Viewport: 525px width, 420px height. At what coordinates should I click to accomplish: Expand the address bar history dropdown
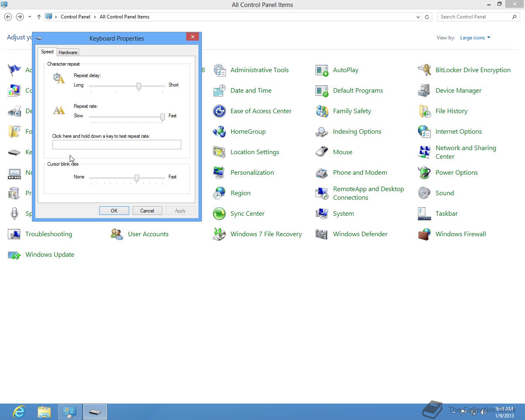(418, 17)
